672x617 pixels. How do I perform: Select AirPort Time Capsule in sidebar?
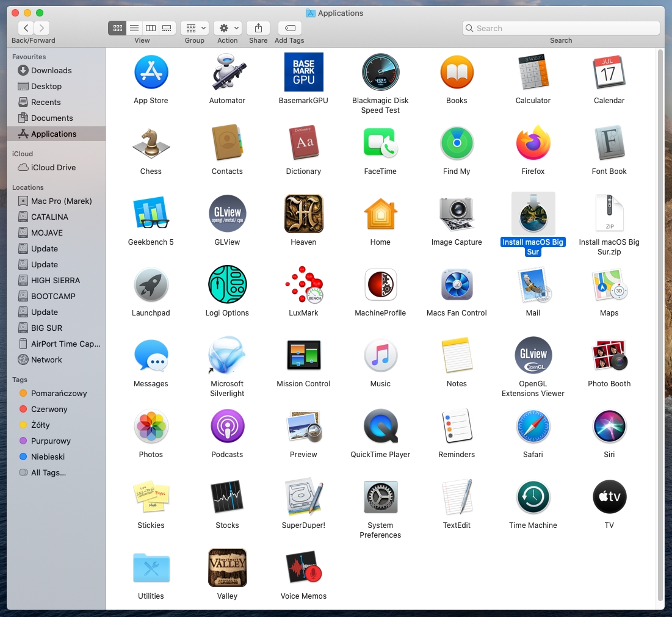pos(57,344)
